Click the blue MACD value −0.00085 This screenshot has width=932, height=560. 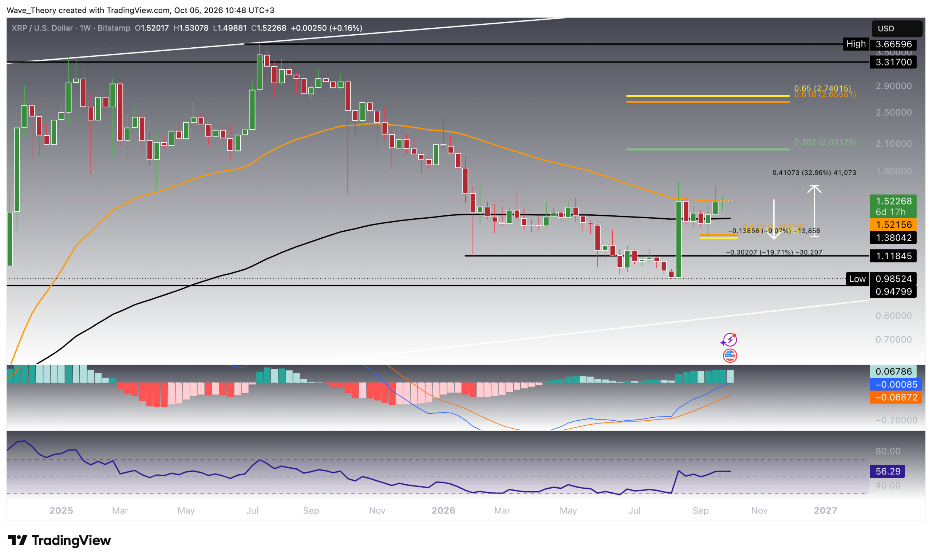(895, 385)
